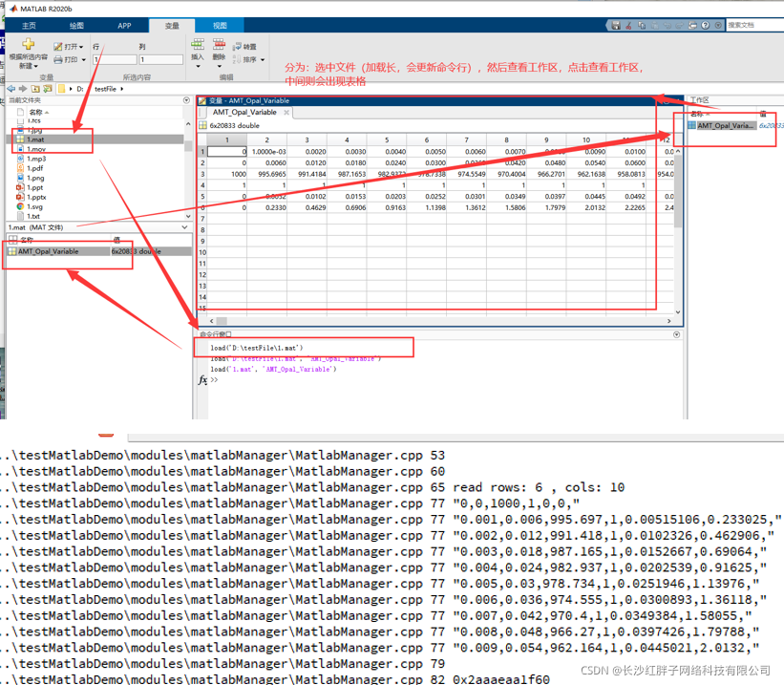Click the 列 (column) input field
The image size is (784, 685).
pyautogui.click(x=161, y=59)
